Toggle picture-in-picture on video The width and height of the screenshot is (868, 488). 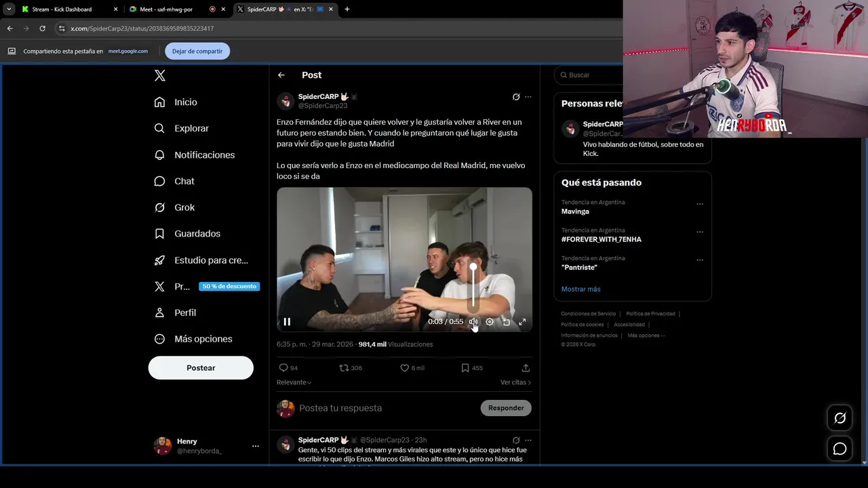click(x=506, y=322)
